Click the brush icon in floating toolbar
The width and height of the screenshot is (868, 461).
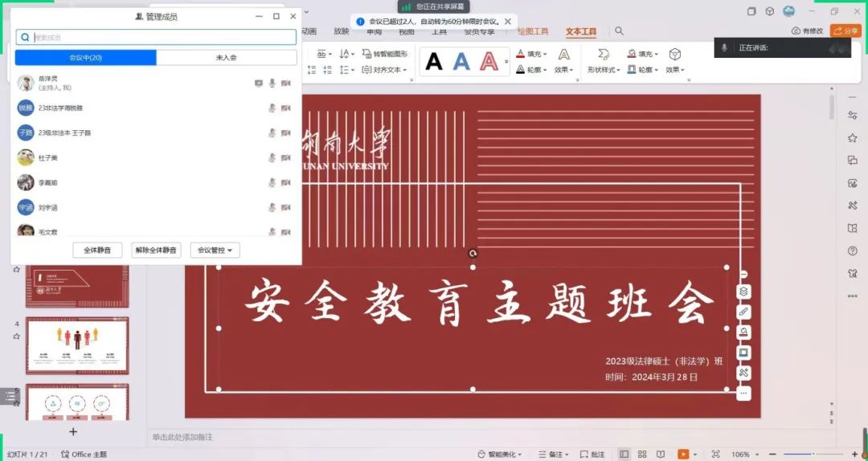tap(744, 312)
